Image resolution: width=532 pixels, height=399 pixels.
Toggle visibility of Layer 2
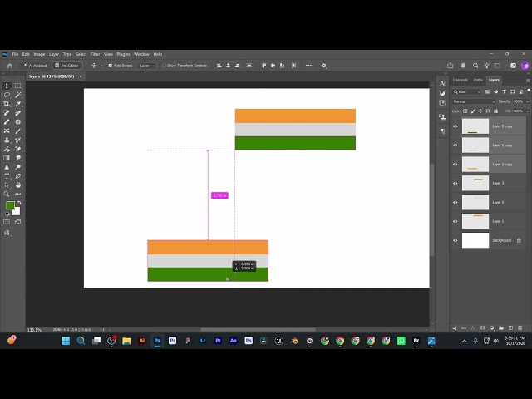pos(456,202)
